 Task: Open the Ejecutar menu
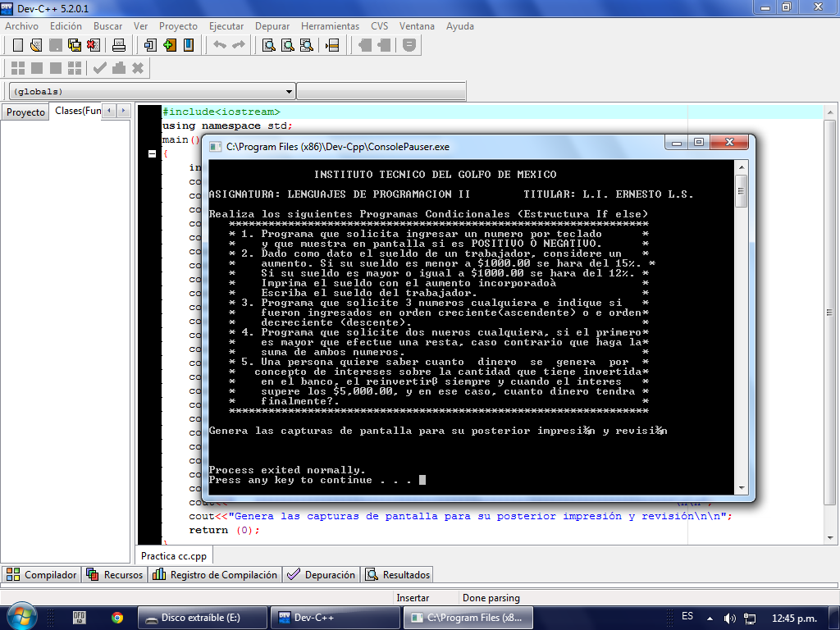(226, 26)
